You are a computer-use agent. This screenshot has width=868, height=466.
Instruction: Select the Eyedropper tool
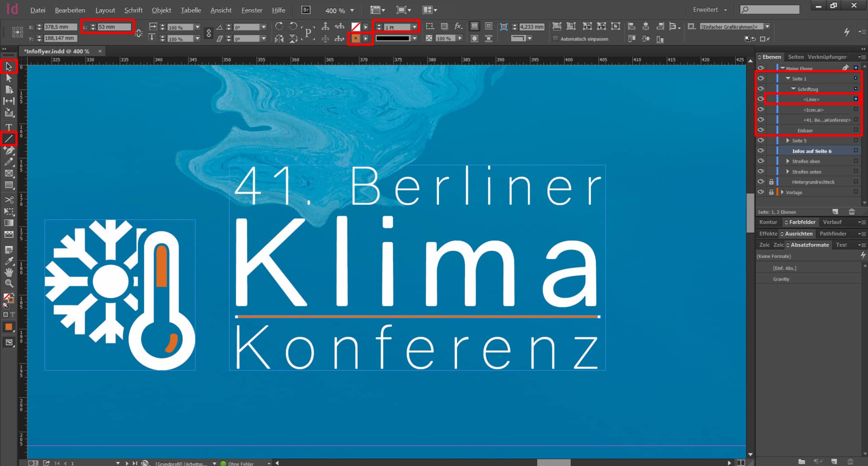click(x=9, y=261)
